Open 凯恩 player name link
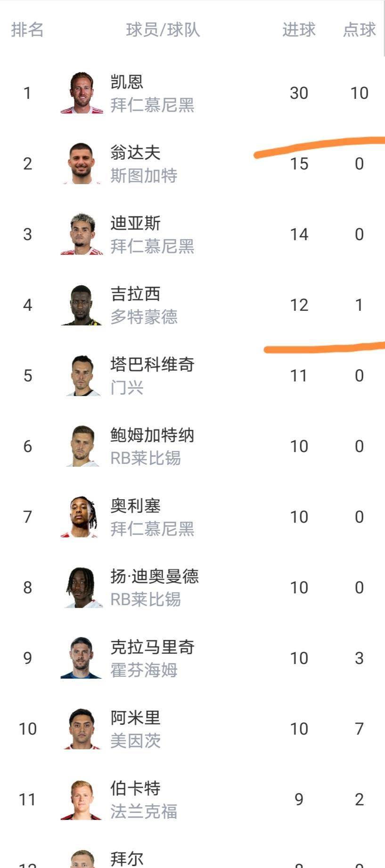This screenshot has width=385, height=868. point(127,82)
